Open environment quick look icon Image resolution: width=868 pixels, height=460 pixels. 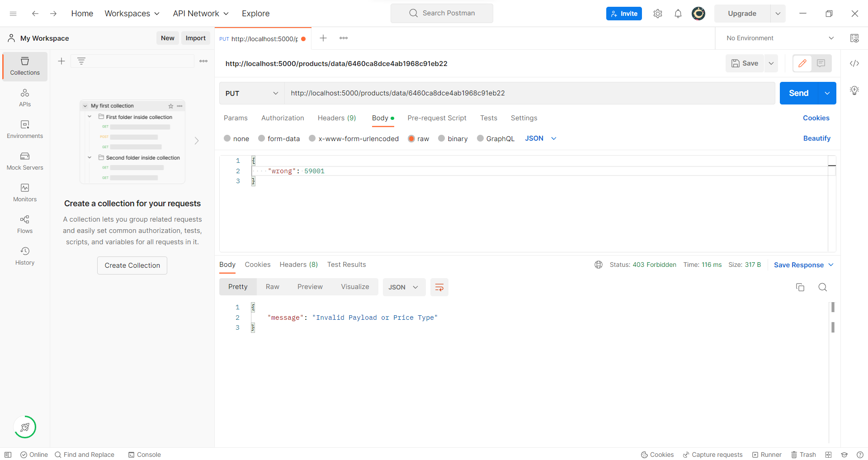point(854,38)
